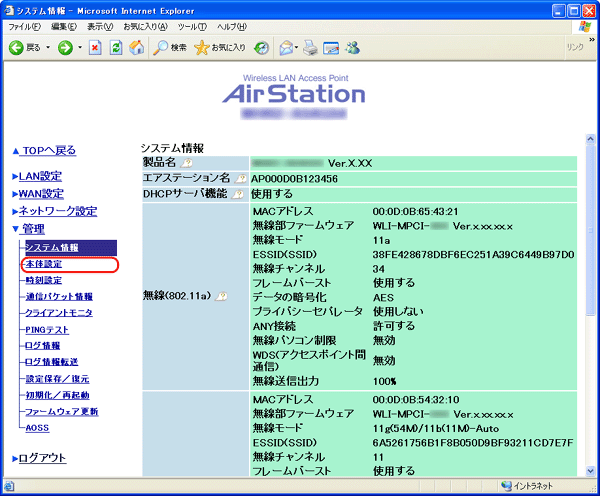Click the リンク links toolbar label
The height and width of the screenshot is (496, 600).
575,47
